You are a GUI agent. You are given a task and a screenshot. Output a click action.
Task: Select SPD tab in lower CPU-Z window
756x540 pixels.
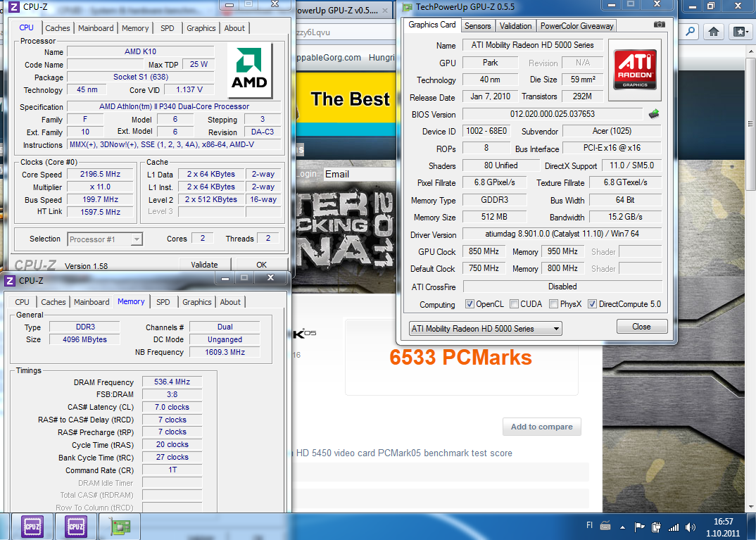tap(163, 302)
